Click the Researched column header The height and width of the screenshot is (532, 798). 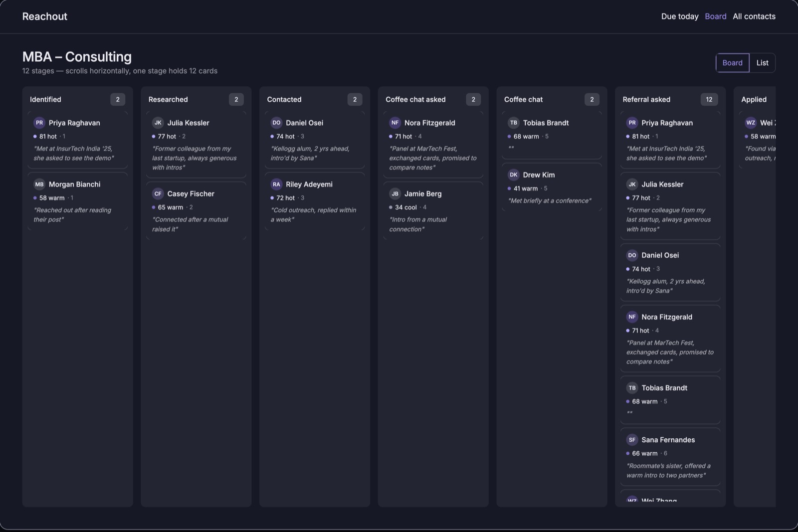point(168,99)
